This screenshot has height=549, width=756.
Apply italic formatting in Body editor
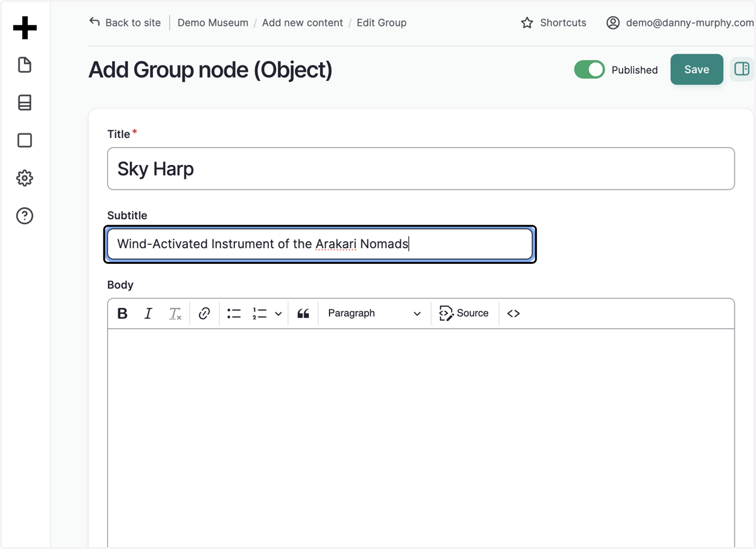pyautogui.click(x=148, y=314)
